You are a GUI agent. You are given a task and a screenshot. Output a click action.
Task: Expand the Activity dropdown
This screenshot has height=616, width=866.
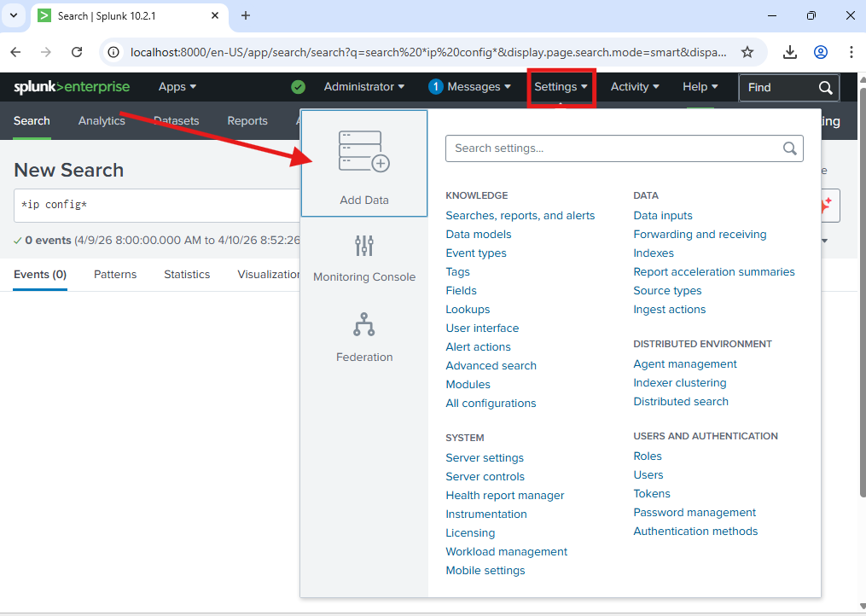635,87
